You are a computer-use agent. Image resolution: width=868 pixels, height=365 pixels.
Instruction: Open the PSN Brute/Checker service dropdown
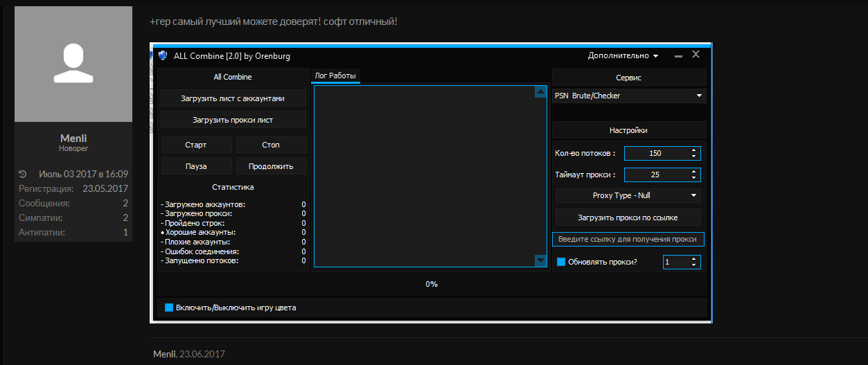point(629,96)
